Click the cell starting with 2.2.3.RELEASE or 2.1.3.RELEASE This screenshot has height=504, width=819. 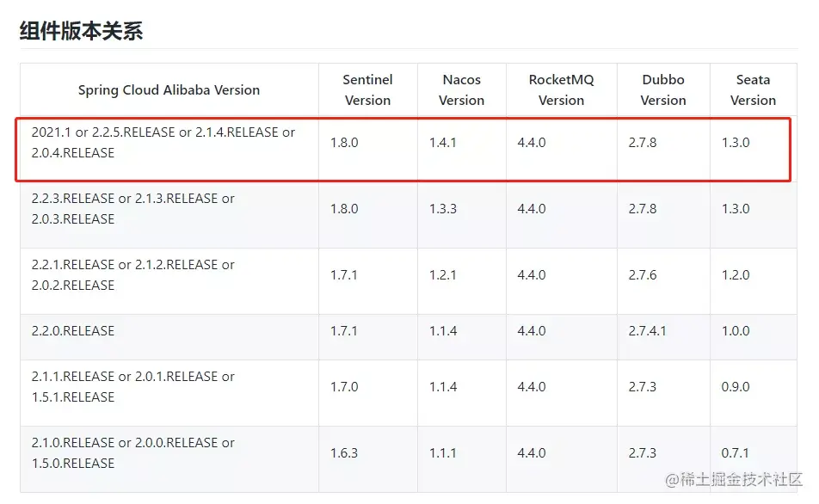[x=169, y=215]
